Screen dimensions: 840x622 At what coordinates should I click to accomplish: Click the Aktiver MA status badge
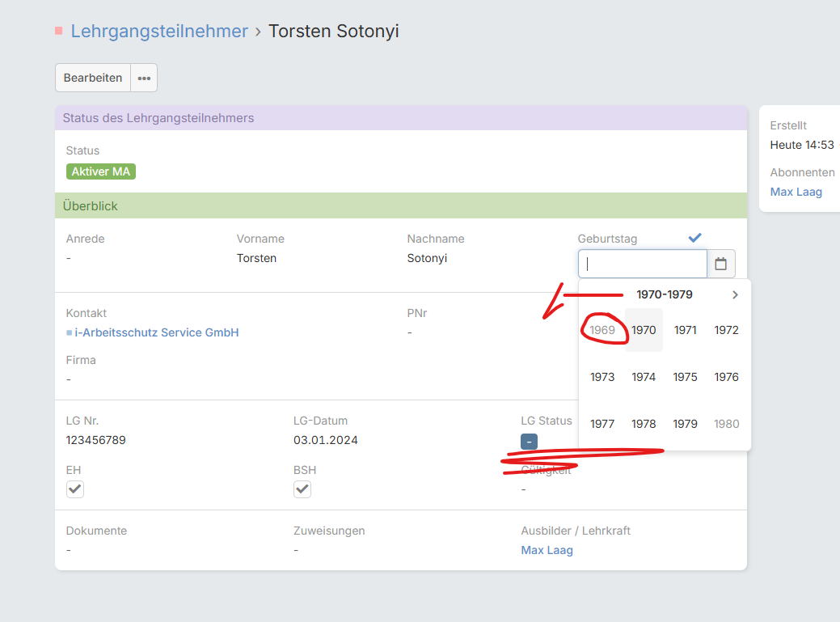(100, 171)
